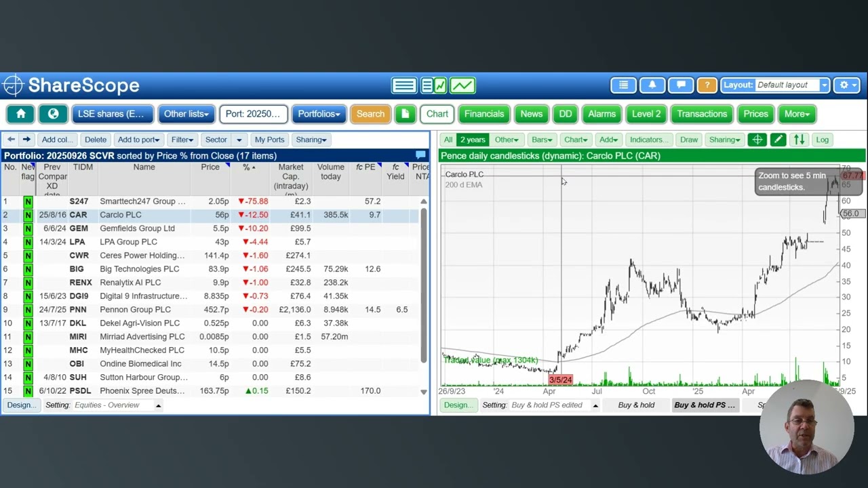This screenshot has width=868, height=488.
Task: Go to the Home screen icon
Action: click(21, 114)
